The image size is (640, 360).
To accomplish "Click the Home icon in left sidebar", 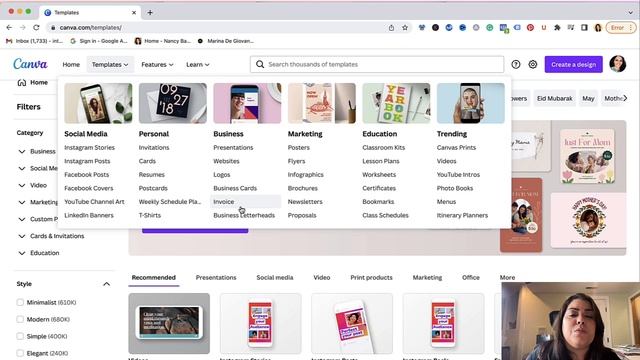I will (x=22, y=82).
